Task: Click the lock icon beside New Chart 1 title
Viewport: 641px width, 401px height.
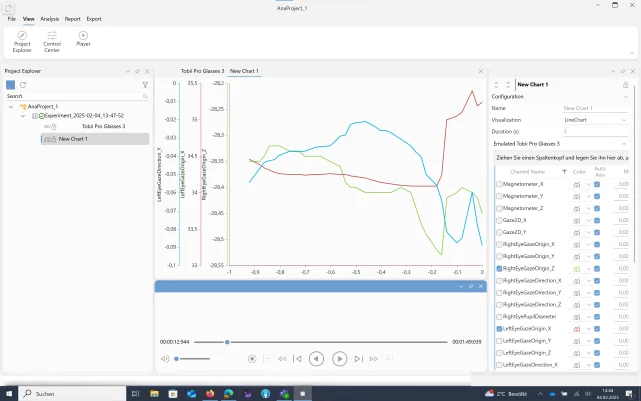Action: [625, 85]
